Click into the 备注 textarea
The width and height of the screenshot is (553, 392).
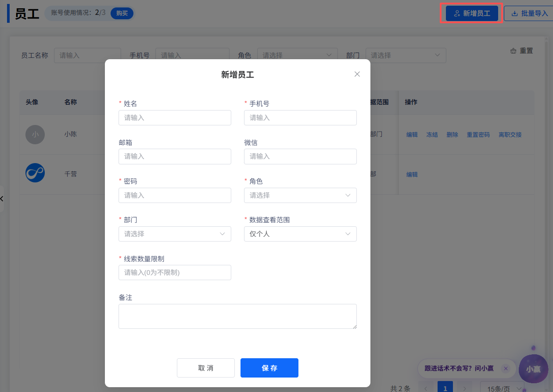(237, 316)
